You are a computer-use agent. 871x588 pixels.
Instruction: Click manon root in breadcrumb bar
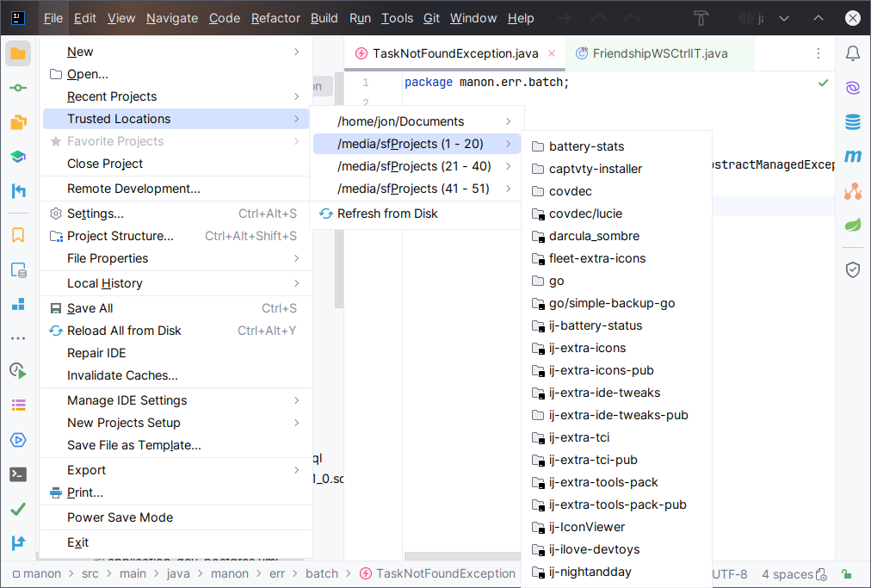click(x=37, y=573)
